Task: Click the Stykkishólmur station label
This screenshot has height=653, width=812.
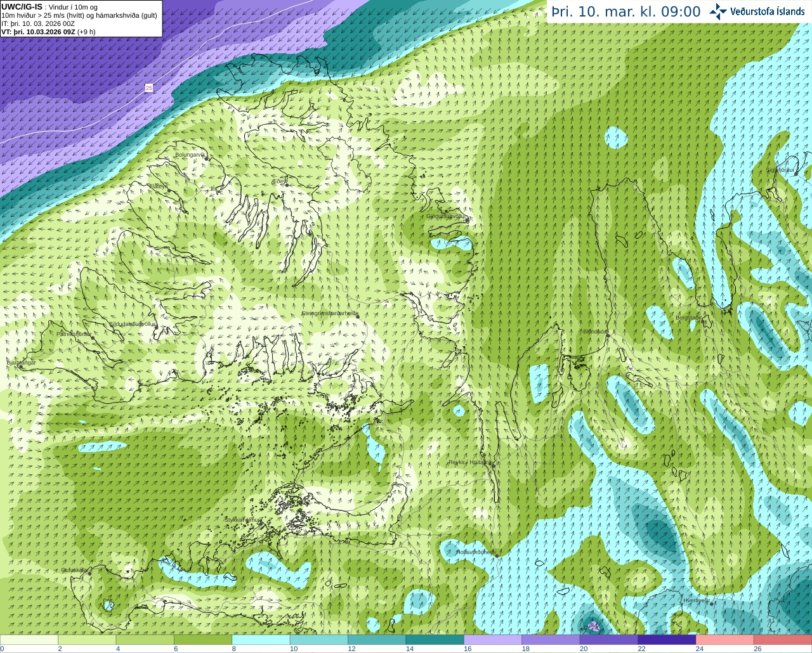Action: [243, 520]
